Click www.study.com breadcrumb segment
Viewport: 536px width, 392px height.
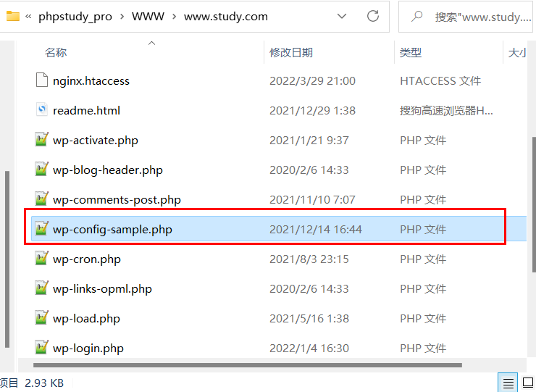click(225, 17)
